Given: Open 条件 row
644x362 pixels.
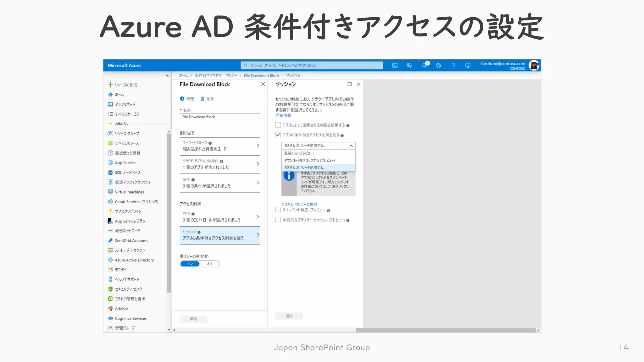Looking at the screenshot, I should click(x=220, y=183).
